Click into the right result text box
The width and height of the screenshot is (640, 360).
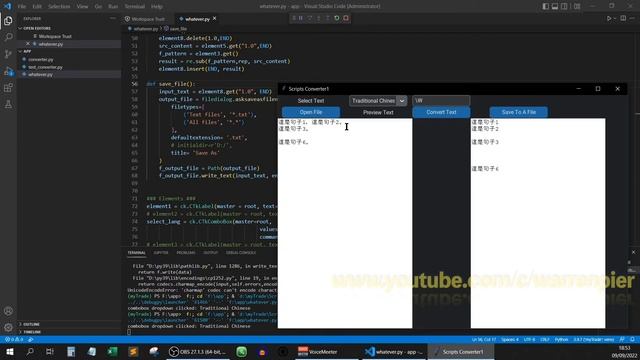click(x=538, y=223)
